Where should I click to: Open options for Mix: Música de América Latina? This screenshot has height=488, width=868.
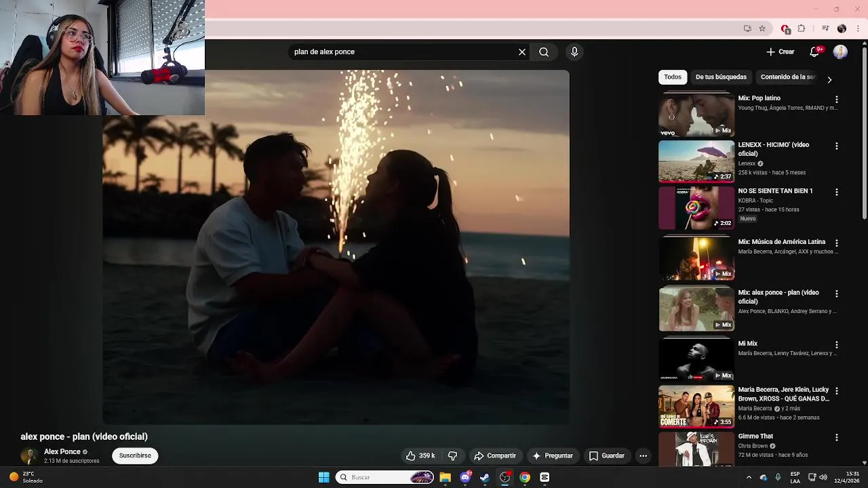(x=837, y=243)
